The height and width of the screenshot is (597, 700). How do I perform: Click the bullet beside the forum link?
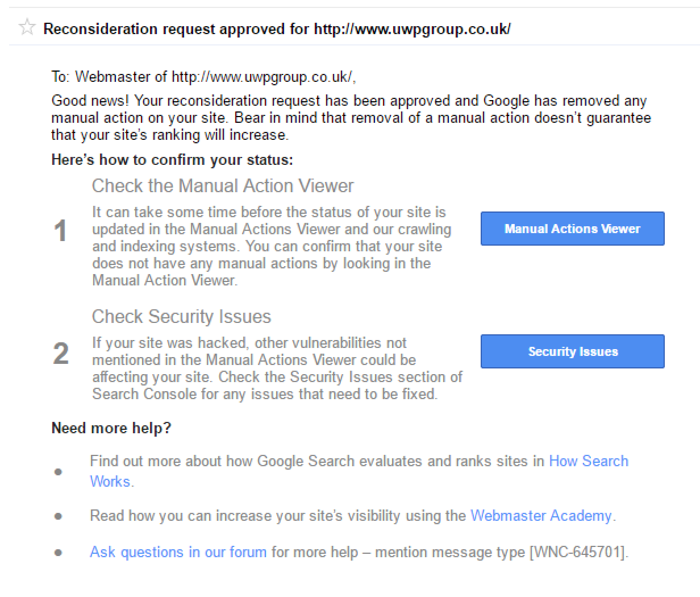click(x=58, y=553)
